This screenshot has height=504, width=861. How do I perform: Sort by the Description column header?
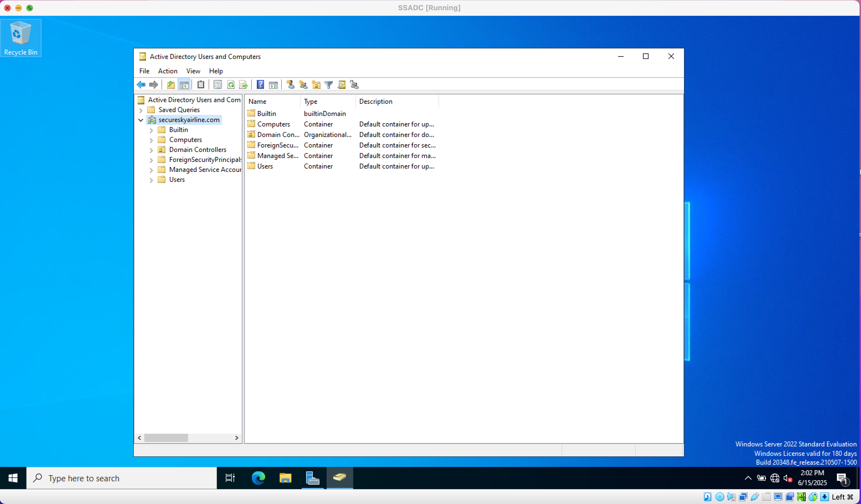397,101
